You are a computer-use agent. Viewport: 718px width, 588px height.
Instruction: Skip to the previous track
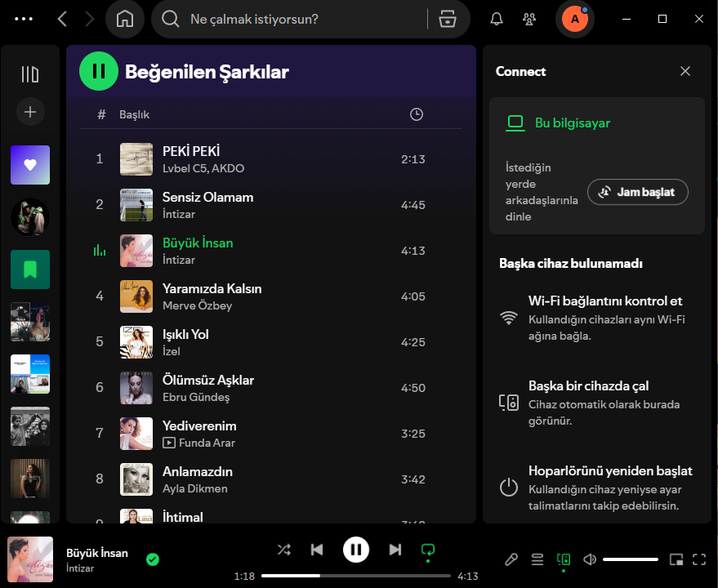(x=317, y=550)
